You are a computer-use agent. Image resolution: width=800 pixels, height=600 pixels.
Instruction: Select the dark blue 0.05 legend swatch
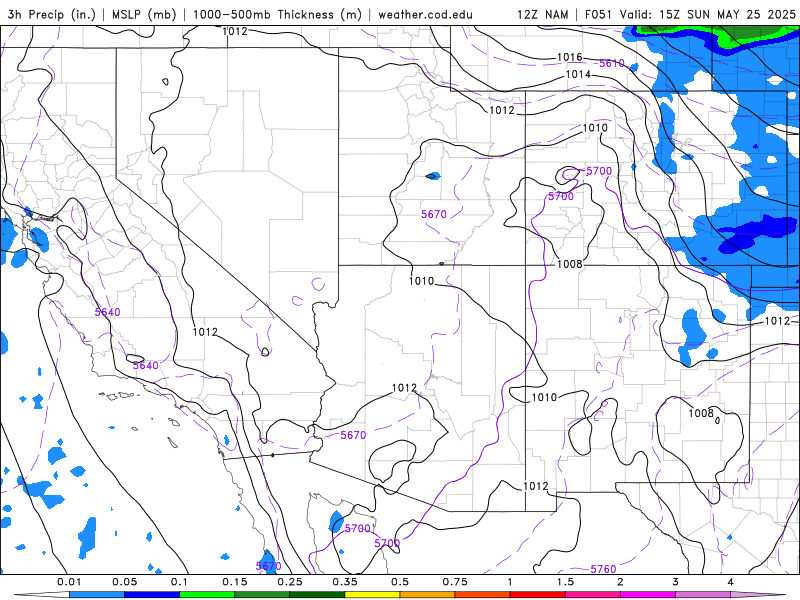(152, 595)
